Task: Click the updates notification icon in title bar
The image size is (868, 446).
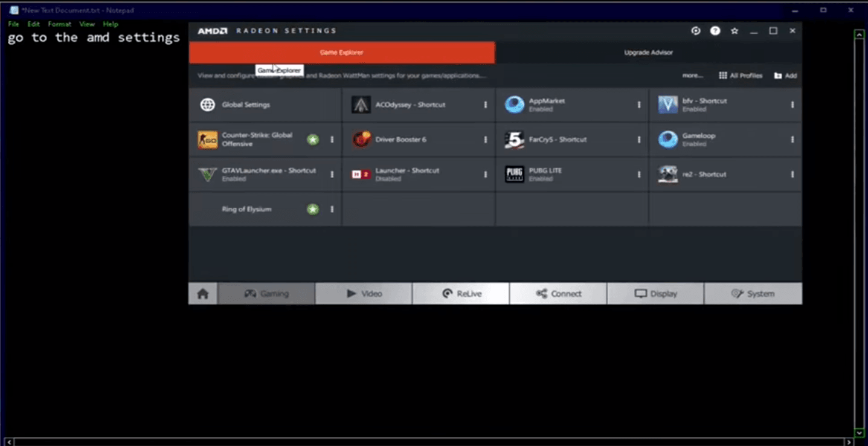Action: [696, 31]
